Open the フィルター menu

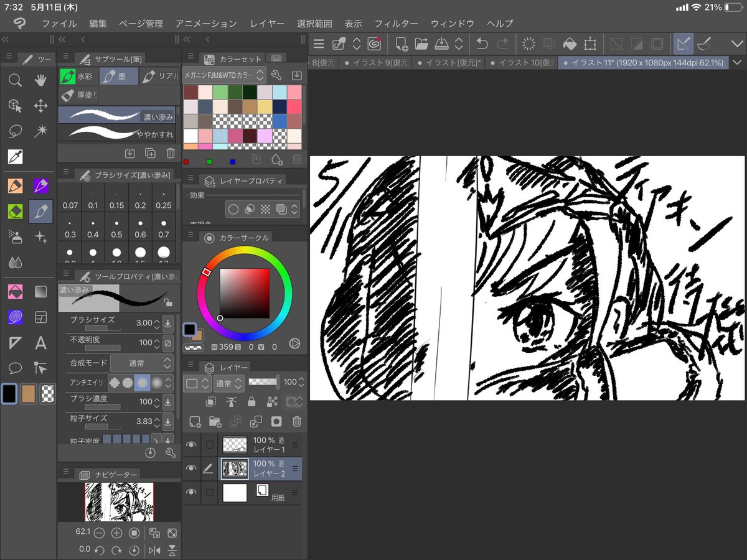396,24
